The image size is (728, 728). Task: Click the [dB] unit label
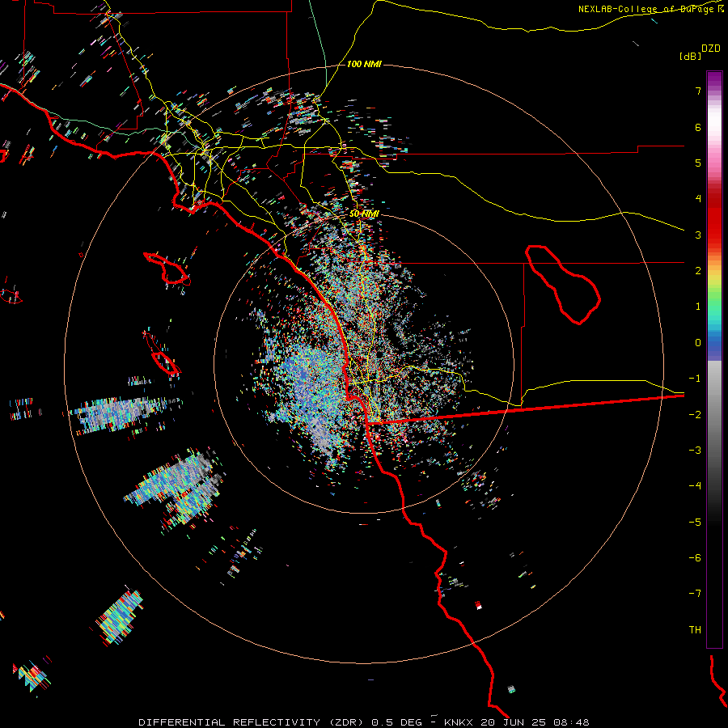click(x=690, y=56)
